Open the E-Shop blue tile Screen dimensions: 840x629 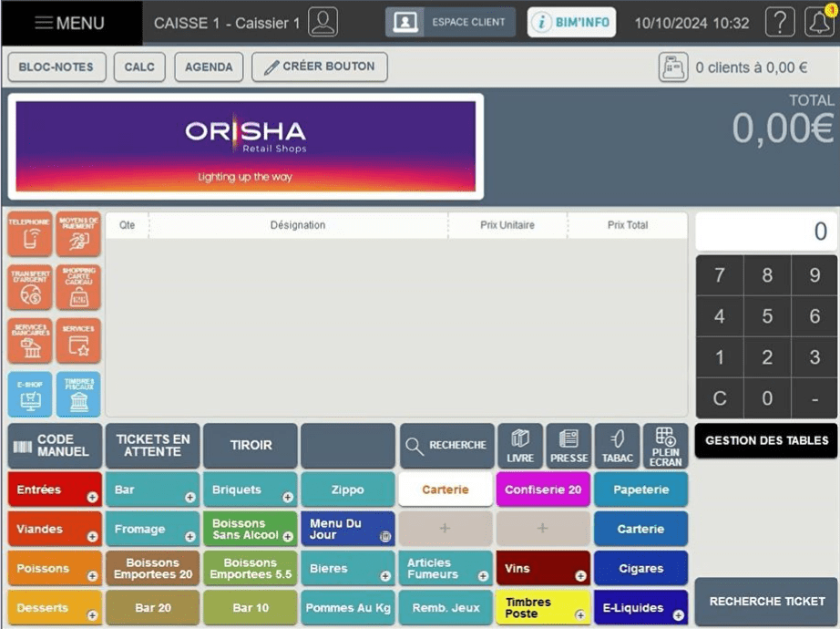coord(30,394)
